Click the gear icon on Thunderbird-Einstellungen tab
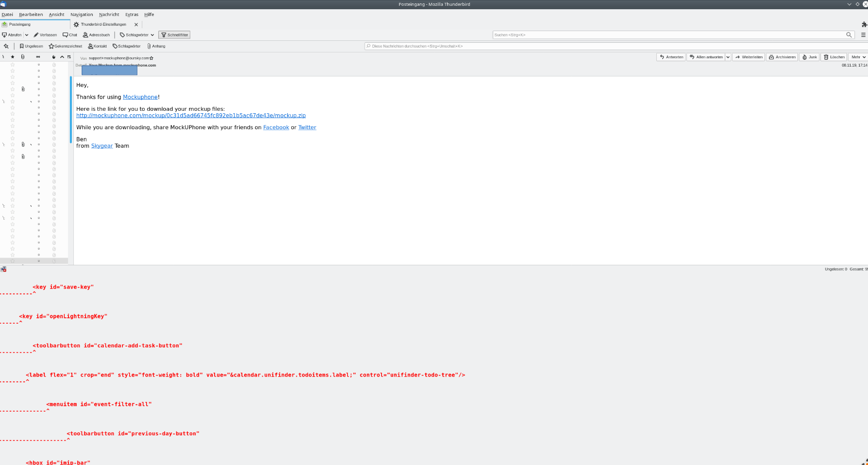This screenshot has width=868, height=465. (76, 24)
